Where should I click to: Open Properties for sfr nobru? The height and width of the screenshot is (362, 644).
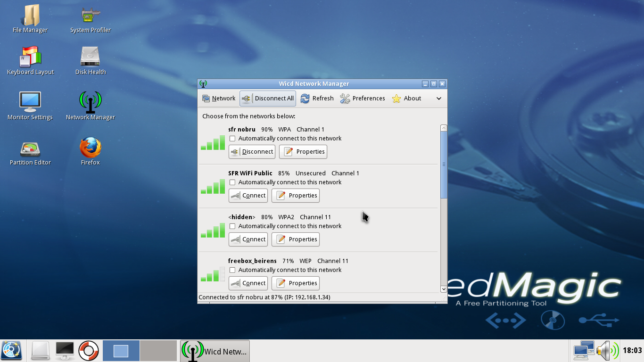pos(303,152)
